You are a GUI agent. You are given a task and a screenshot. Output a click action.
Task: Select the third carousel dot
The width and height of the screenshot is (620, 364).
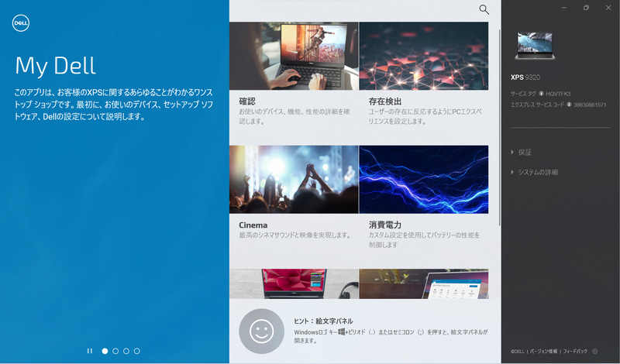point(126,351)
